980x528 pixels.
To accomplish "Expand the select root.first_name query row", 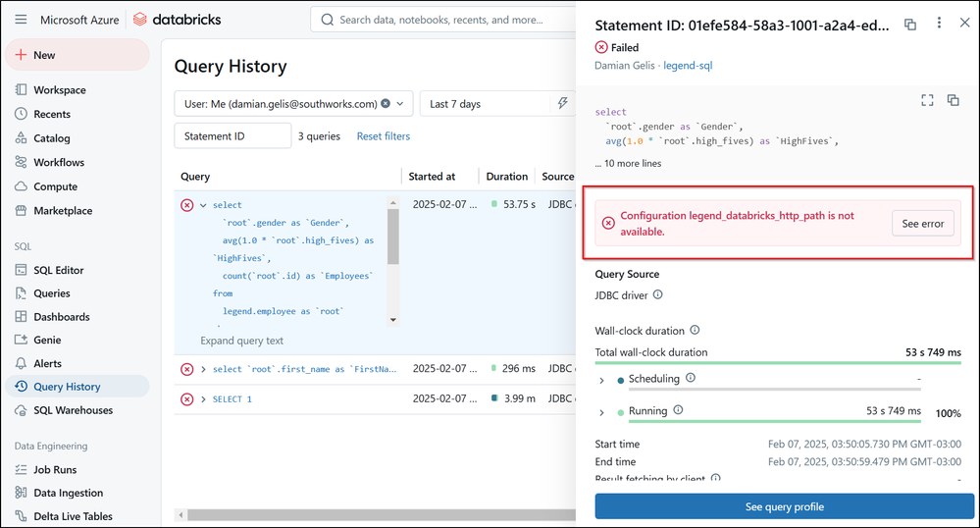I will click(203, 369).
